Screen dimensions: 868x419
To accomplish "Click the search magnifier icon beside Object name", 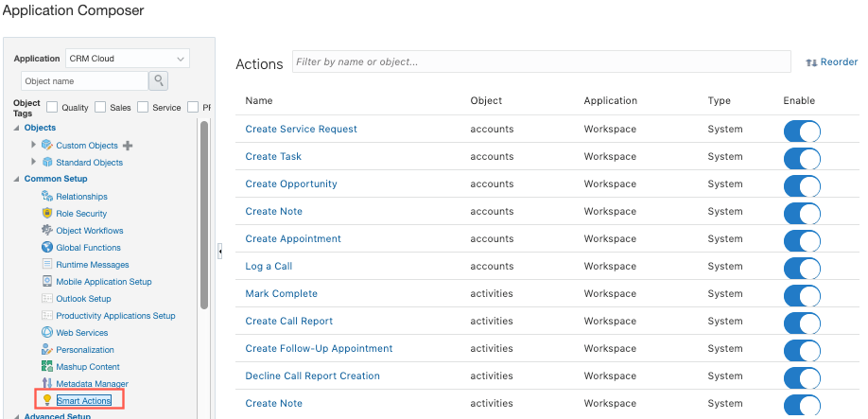I will [159, 81].
